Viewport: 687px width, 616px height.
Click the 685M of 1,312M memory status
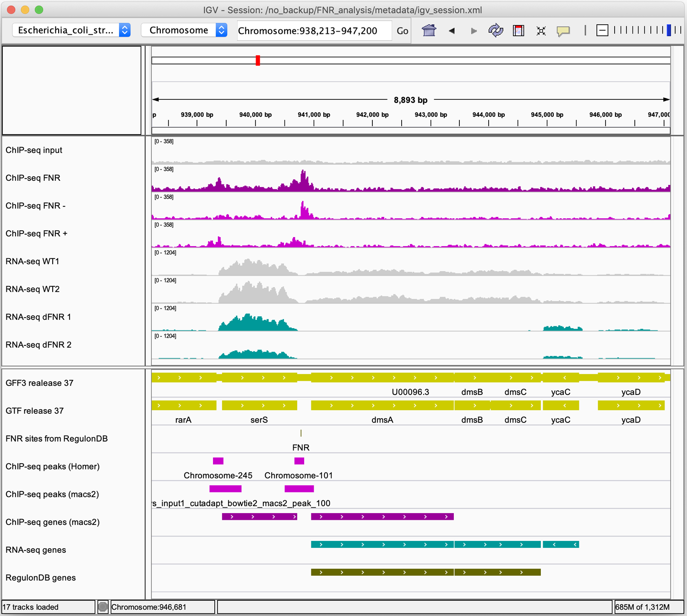tap(642, 607)
